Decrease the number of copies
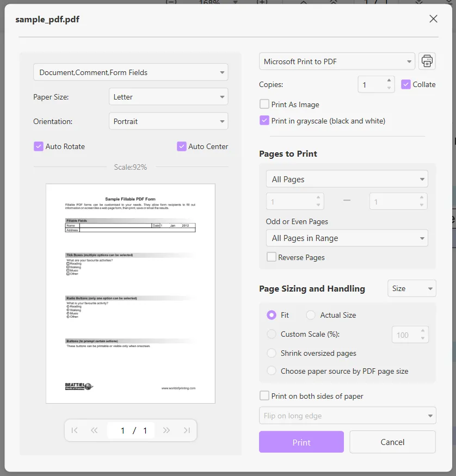Image resolution: width=456 pixels, height=476 pixels. tap(389, 88)
